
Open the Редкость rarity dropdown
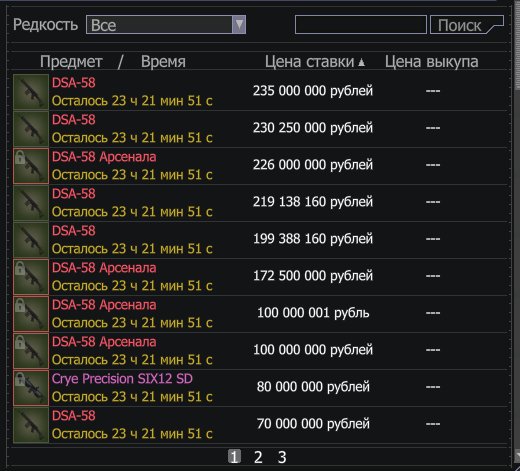[x=166, y=25]
